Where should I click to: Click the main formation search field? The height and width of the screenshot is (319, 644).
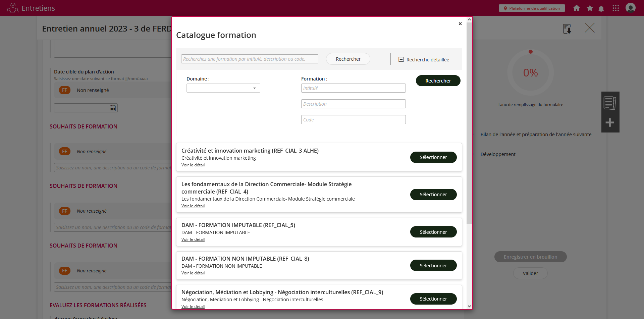(x=250, y=59)
